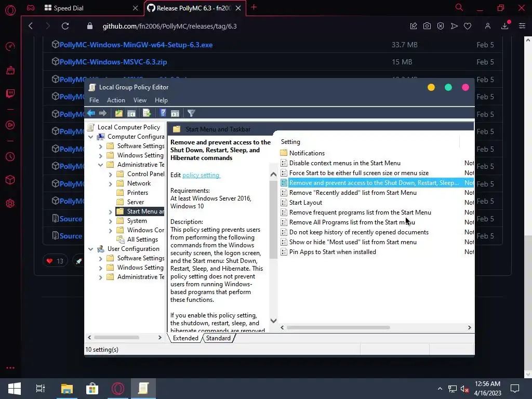Click the Back arrow in Group Policy Editor toolbar

coord(91,113)
